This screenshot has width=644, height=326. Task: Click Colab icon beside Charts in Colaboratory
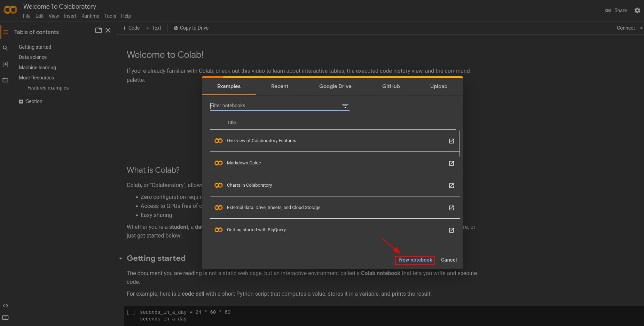coord(219,185)
